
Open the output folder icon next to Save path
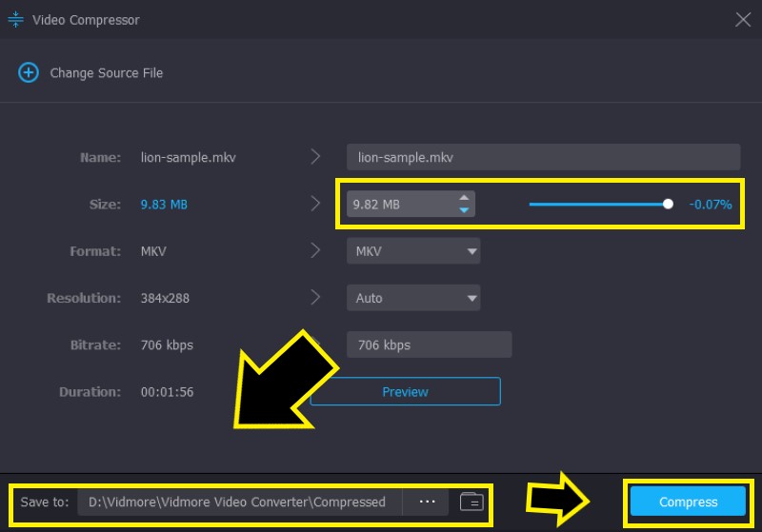click(471, 502)
